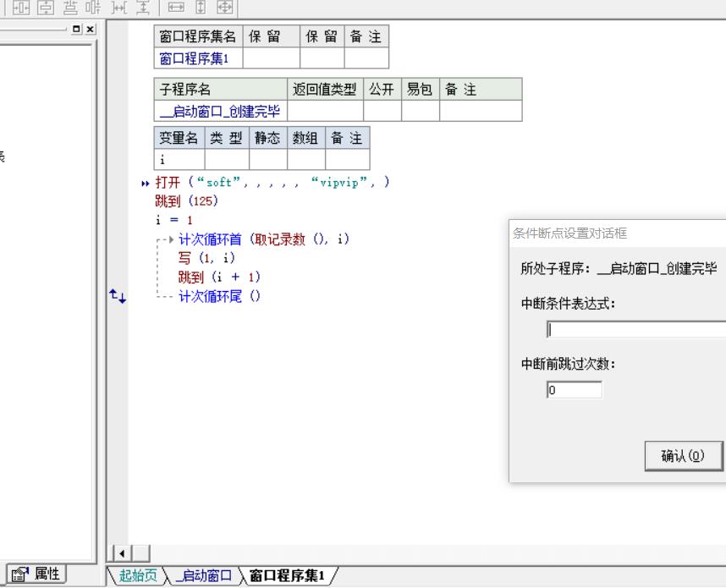
Task: Click the 变量名 header cell
Action: coord(179,138)
